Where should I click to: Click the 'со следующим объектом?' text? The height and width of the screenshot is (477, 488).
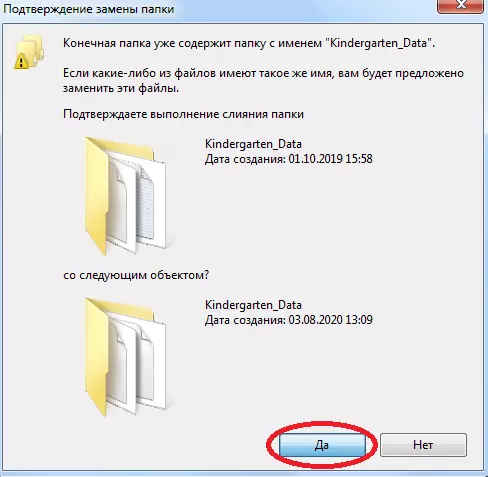pos(136,275)
